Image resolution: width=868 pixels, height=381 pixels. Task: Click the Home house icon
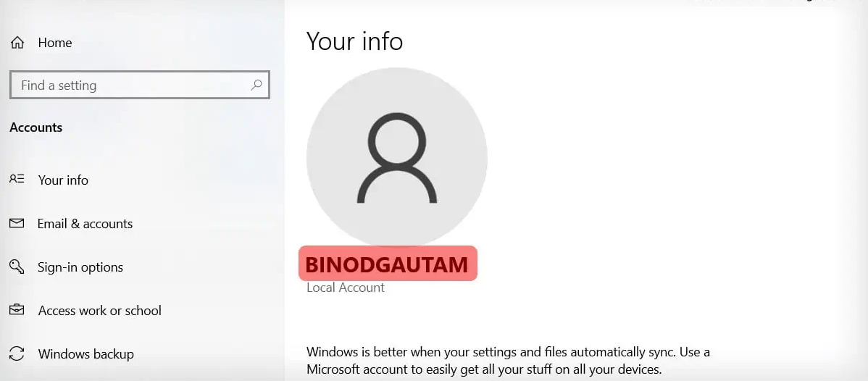click(17, 43)
